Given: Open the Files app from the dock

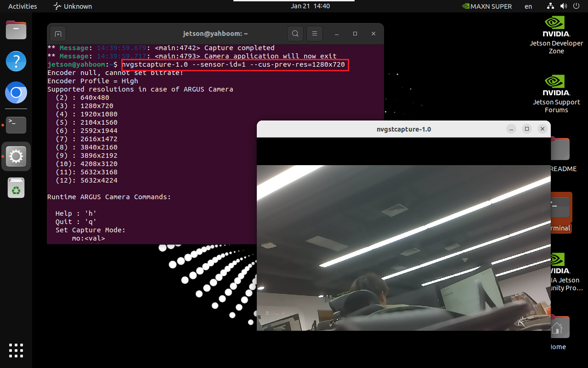Looking at the screenshot, I should [16, 31].
